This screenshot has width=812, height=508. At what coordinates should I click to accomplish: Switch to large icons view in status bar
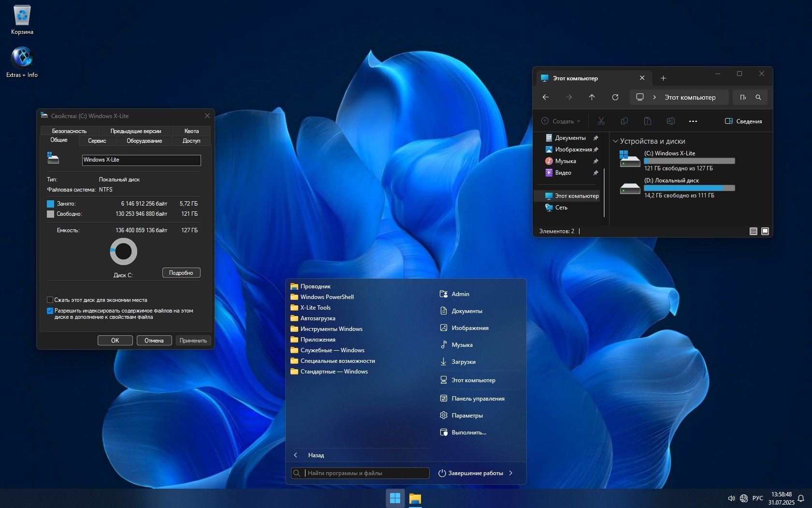pyautogui.click(x=765, y=231)
